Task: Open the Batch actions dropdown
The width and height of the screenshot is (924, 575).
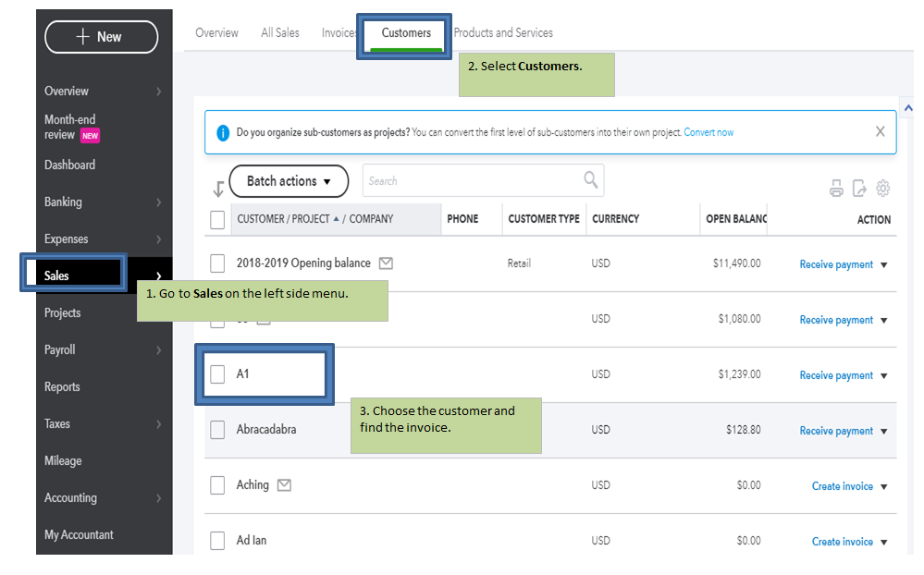Action: point(289,181)
